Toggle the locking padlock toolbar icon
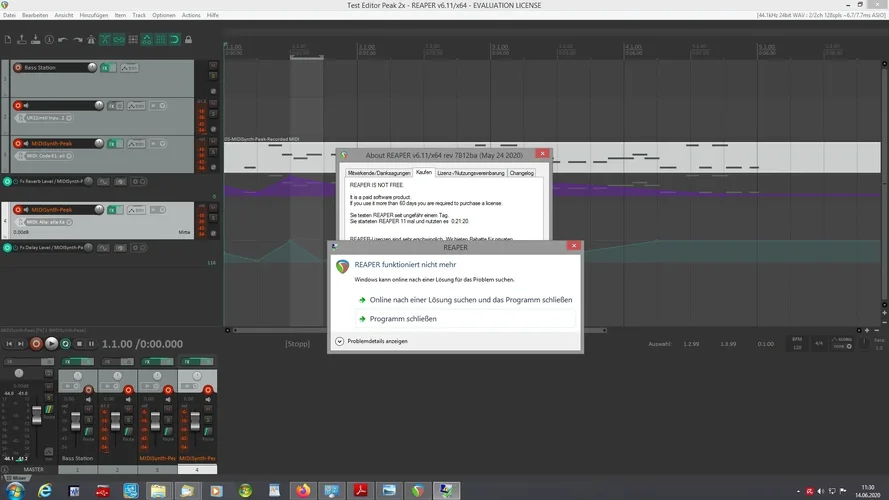The height and width of the screenshot is (500, 889). coord(188,40)
